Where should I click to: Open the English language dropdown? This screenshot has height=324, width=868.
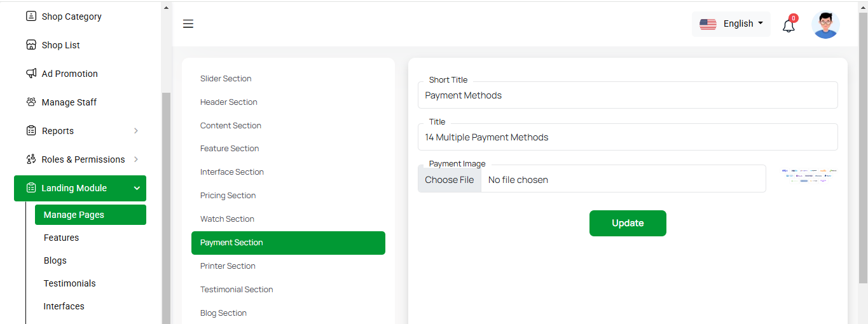click(731, 24)
